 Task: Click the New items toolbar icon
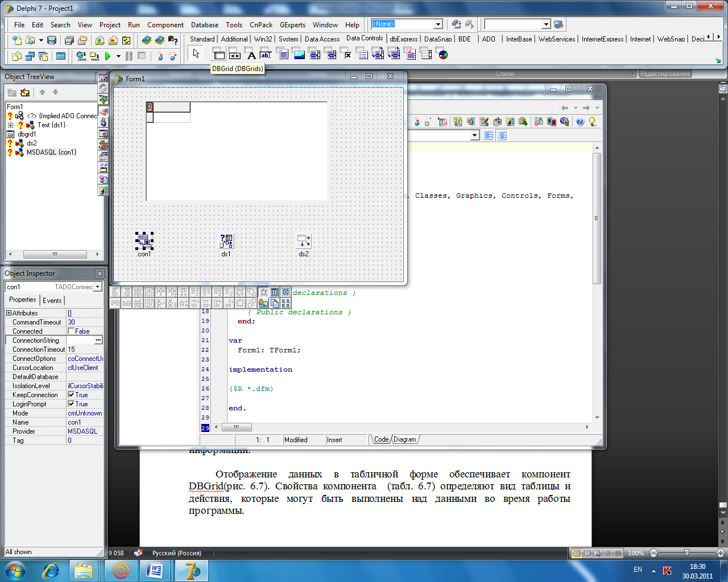click(x=17, y=40)
